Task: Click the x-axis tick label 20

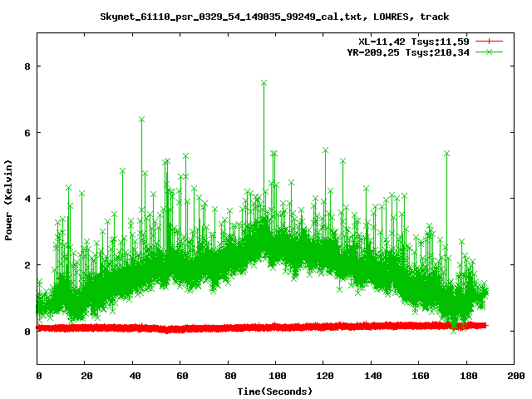Action: (86, 377)
